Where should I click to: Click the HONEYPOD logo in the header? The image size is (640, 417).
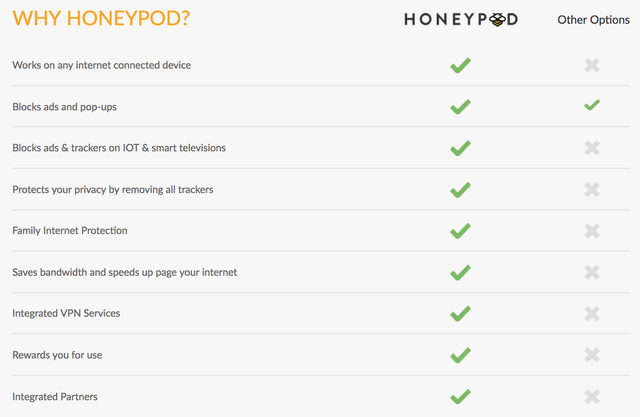(x=461, y=19)
